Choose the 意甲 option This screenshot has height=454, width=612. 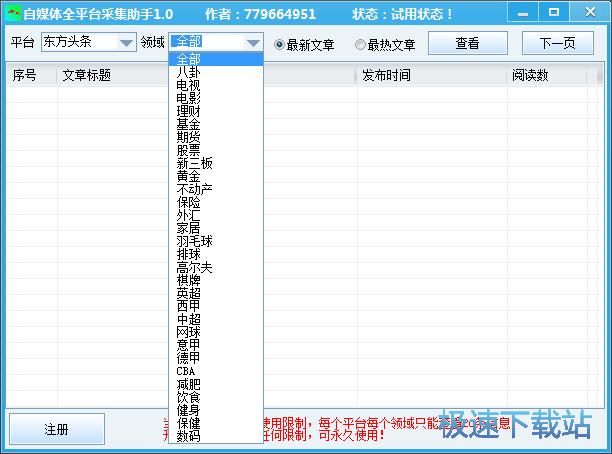point(216,345)
